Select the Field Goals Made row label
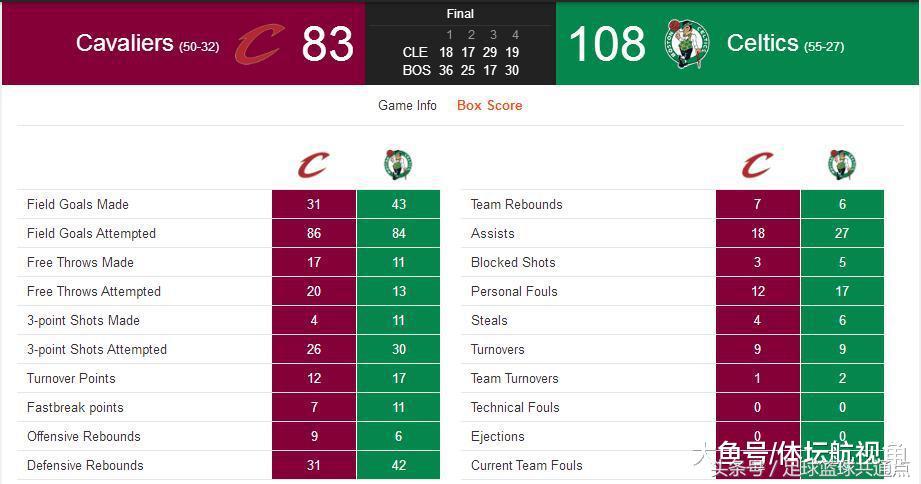This screenshot has height=484, width=921. click(78, 204)
